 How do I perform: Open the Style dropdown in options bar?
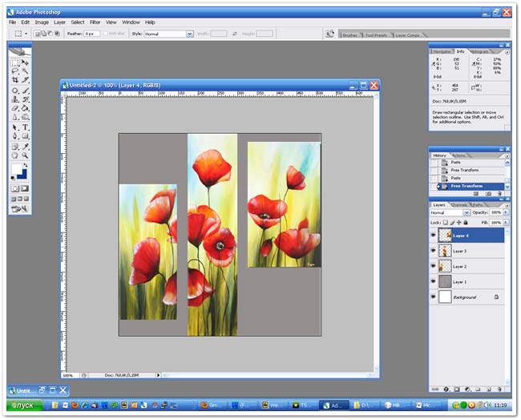click(190, 34)
